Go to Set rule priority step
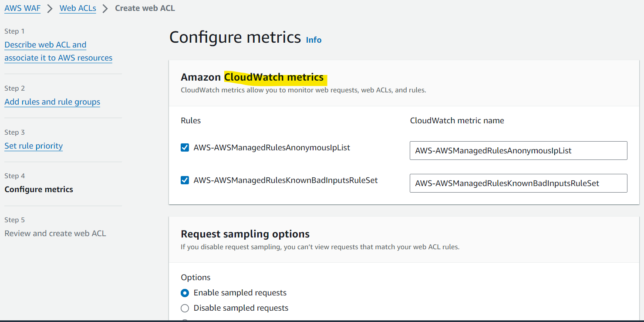Viewport: 644px width, 322px height. point(34,146)
